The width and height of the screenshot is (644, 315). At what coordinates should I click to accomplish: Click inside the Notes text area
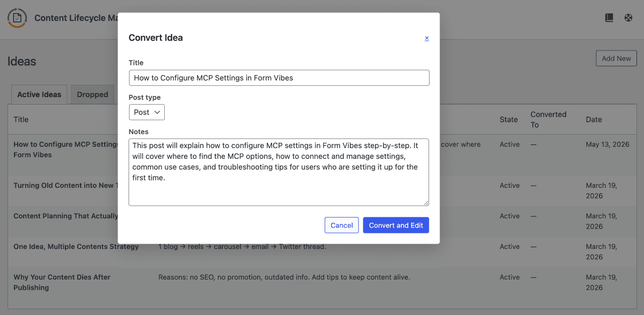click(279, 172)
